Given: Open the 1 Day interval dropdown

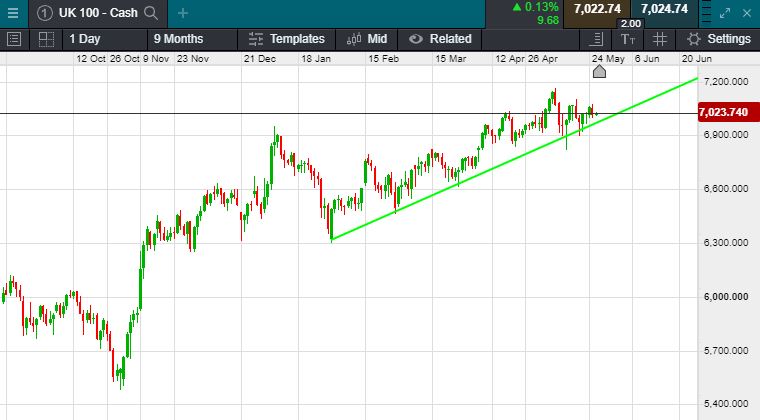Looking at the screenshot, I should point(84,39).
